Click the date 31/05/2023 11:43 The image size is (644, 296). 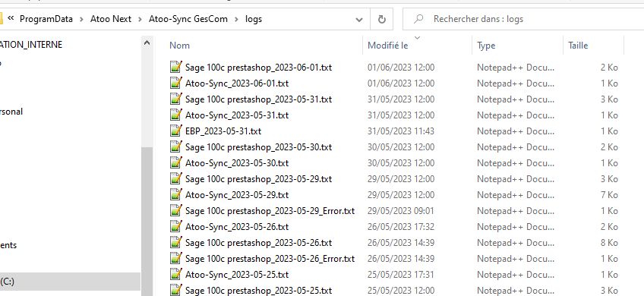pyautogui.click(x=401, y=131)
